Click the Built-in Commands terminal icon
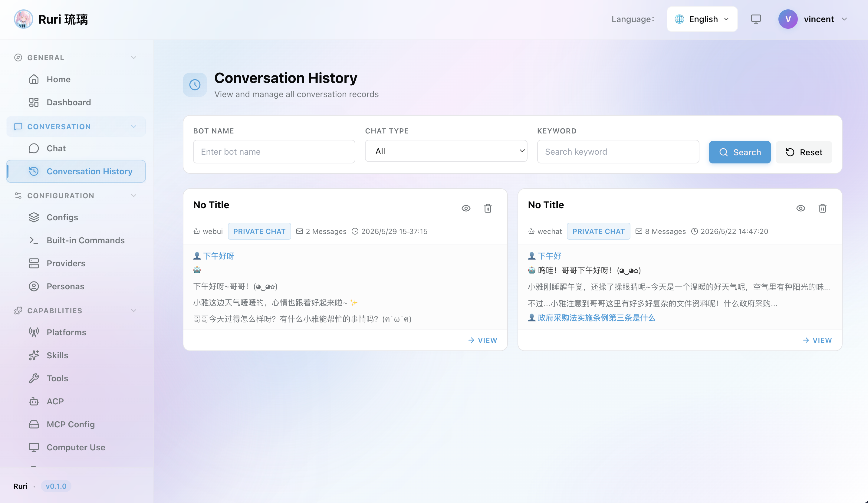Screen dimensions: 868x503 click(x=34, y=240)
